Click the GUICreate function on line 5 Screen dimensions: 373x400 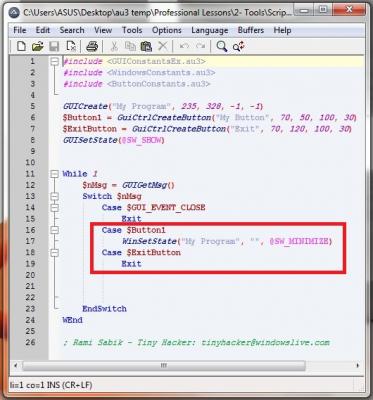tap(85, 107)
